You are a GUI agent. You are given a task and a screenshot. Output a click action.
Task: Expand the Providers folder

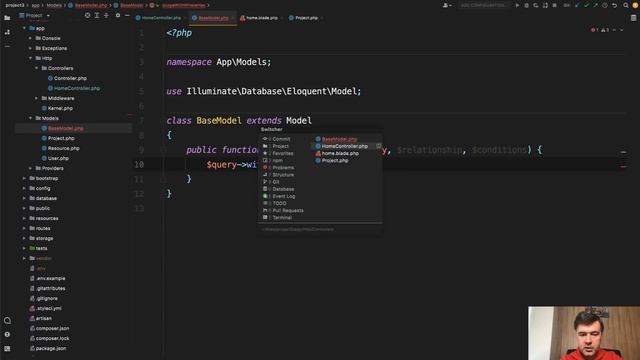coord(30,168)
